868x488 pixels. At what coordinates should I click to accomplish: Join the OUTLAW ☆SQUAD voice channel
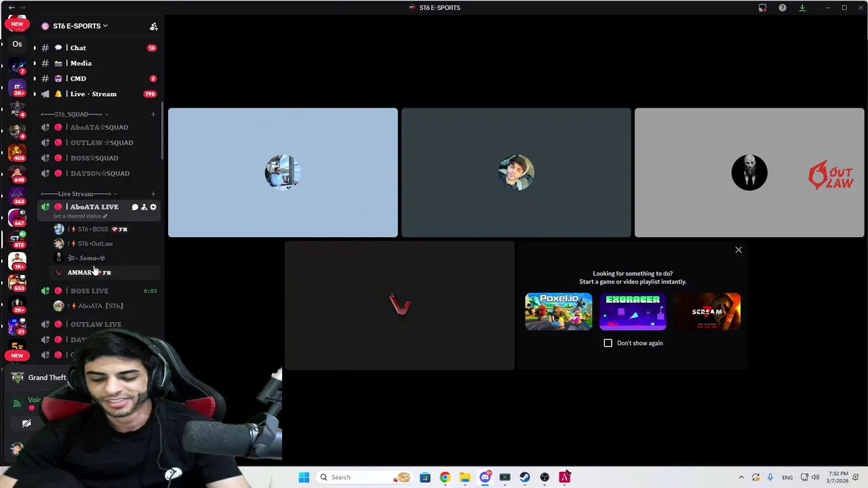98,142
